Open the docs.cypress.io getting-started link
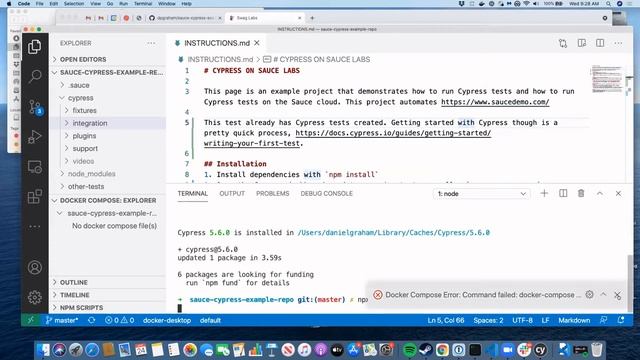The height and width of the screenshot is (360, 640). coord(393,133)
